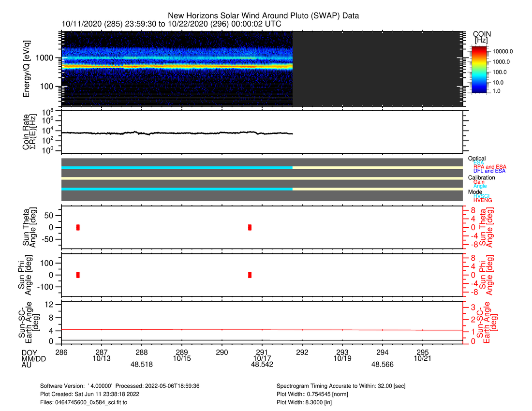Click the second red Sun Phi marker
The height and width of the screenshot is (411, 532).
tap(250, 275)
